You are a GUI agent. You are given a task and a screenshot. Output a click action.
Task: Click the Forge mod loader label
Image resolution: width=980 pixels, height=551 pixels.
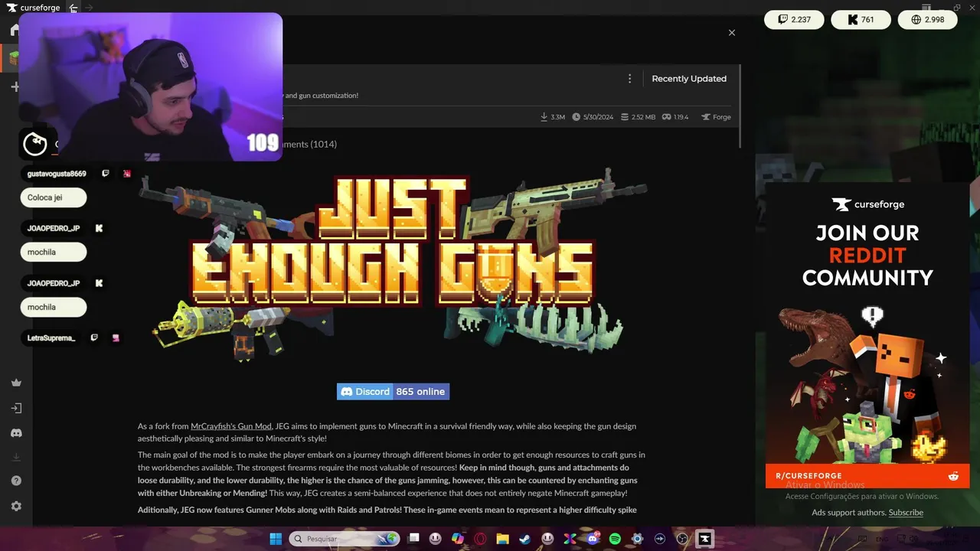click(x=717, y=117)
